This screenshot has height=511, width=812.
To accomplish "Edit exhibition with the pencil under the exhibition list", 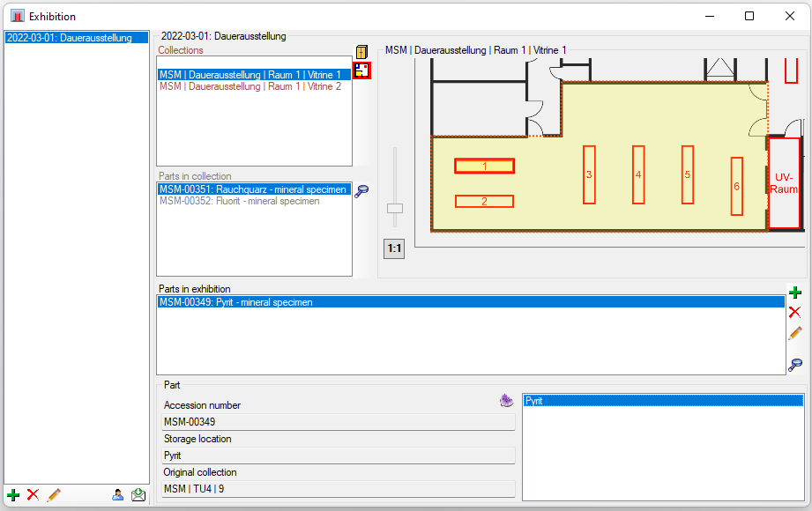I will click(x=54, y=495).
